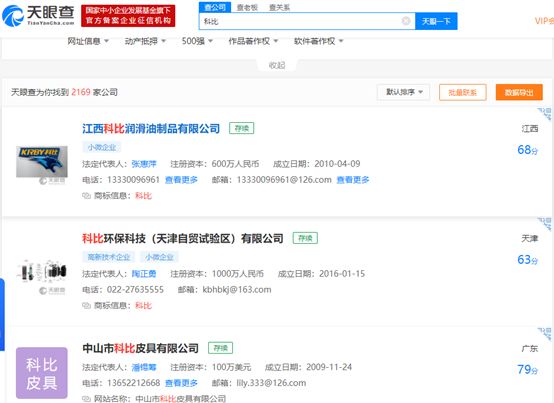Click 科比 trademark link under 江西科比润滑油
This screenshot has width=554, height=403.
pos(143,196)
